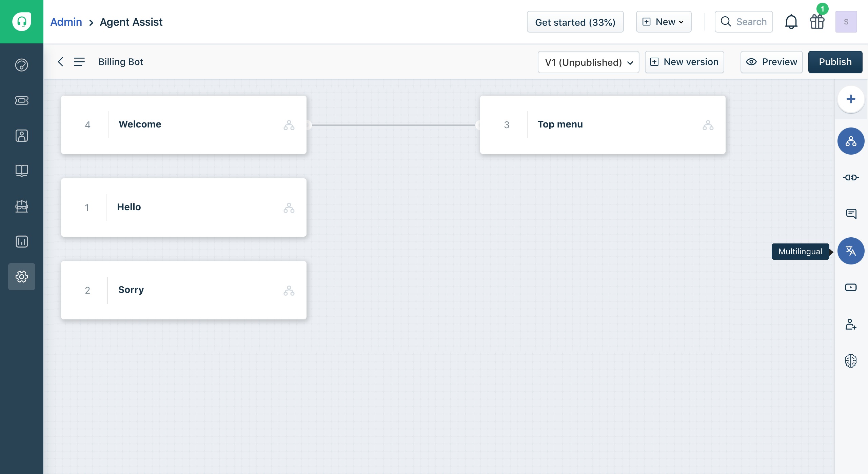Go back using the left chevron arrow

click(x=60, y=62)
